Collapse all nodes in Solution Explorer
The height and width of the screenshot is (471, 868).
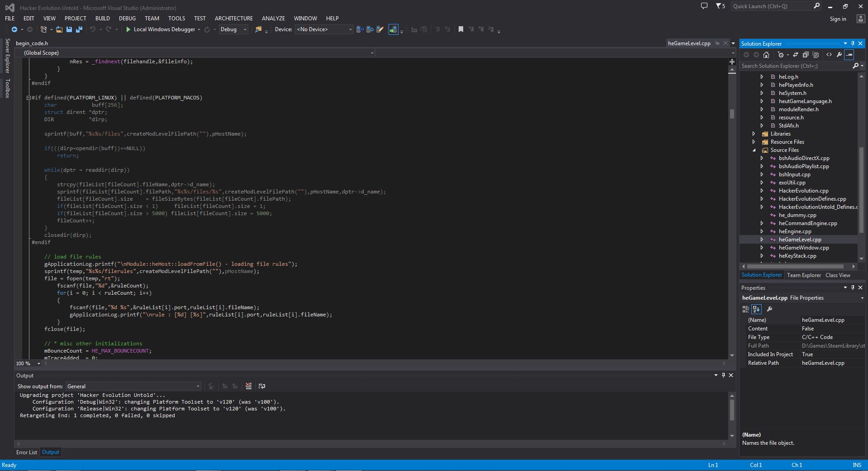click(806, 55)
